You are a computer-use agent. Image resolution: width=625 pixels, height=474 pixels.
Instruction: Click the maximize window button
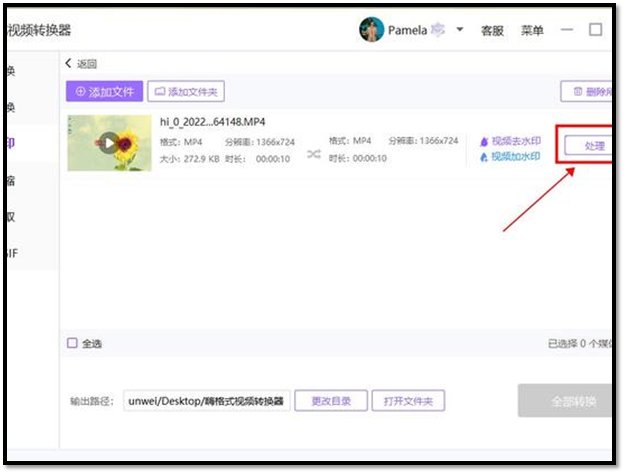595,30
